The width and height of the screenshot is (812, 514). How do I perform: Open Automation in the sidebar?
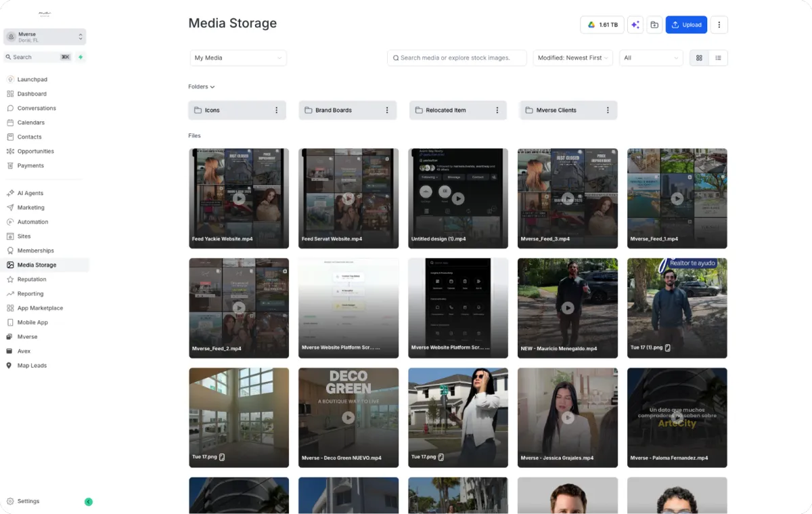click(32, 222)
